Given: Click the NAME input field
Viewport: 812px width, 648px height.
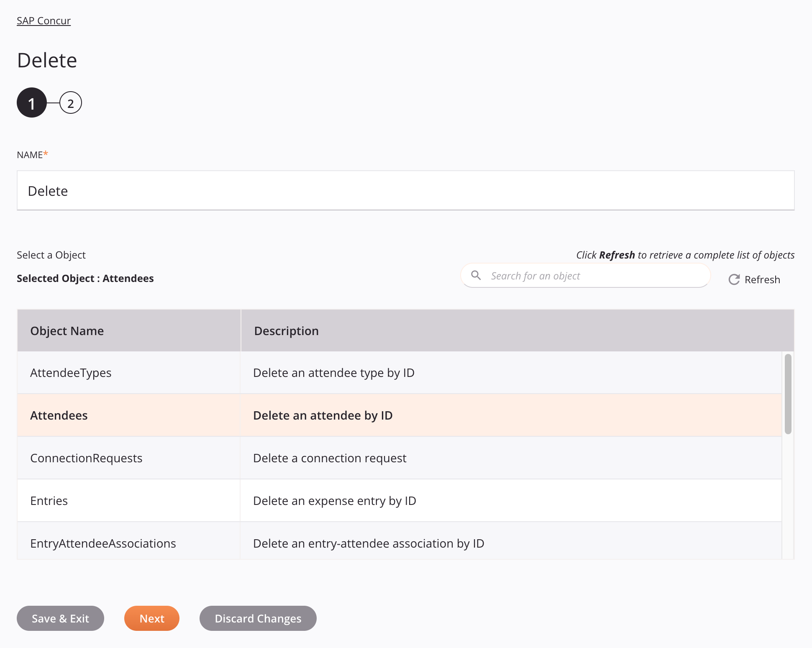Looking at the screenshot, I should point(405,190).
